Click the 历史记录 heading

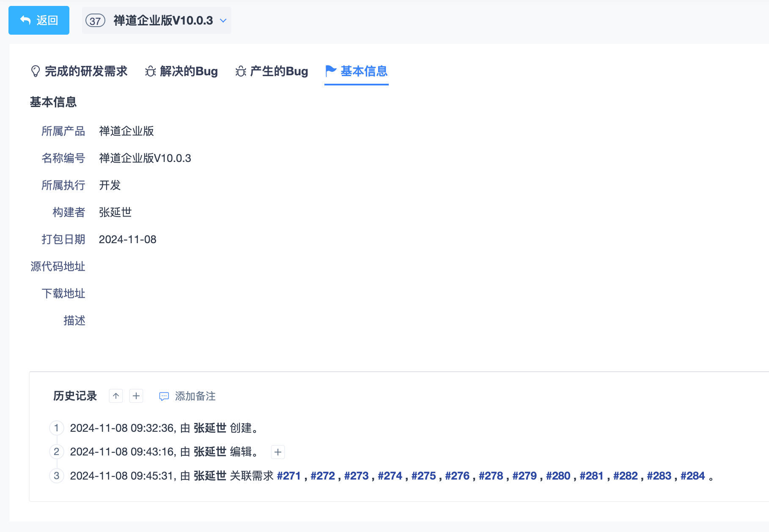(x=75, y=396)
